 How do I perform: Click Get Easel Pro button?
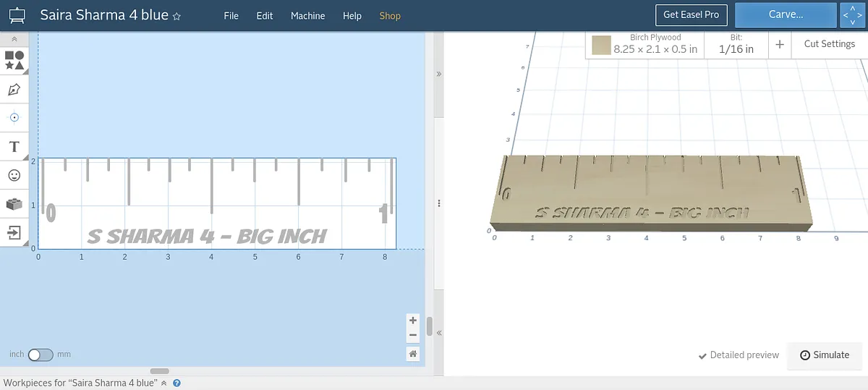691,14
